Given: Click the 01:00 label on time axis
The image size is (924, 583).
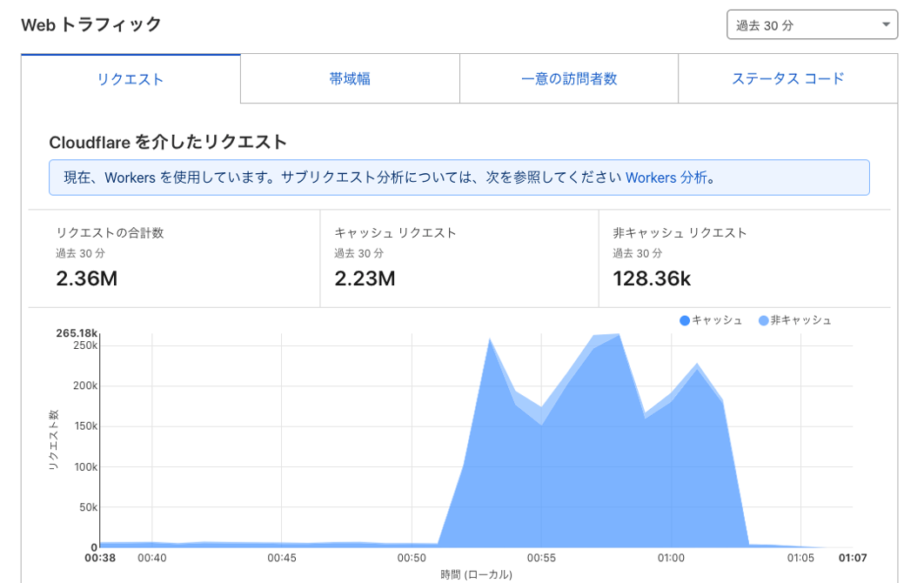Looking at the screenshot, I should (x=671, y=558).
